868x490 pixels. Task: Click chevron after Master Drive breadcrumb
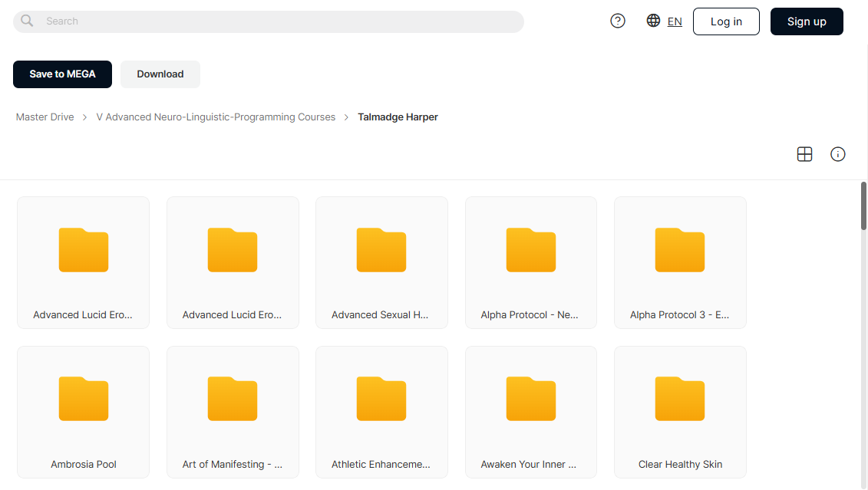coord(84,117)
